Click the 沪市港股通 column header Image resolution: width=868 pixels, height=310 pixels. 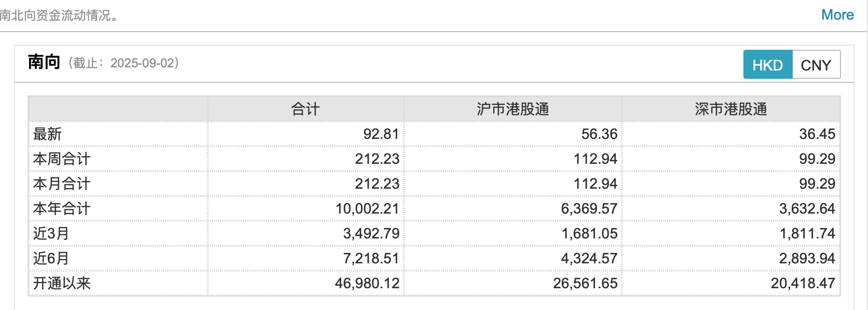(512, 109)
